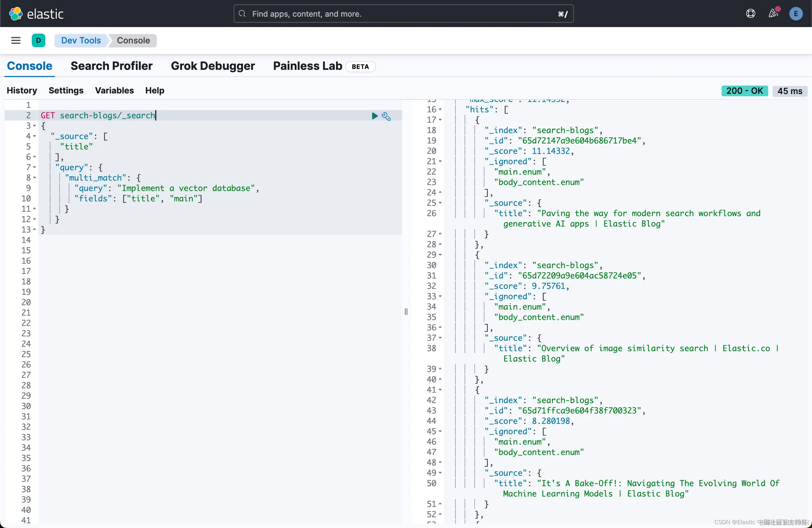Image resolution: width=812 pixels, height=528 pixels.
Task: Collapse the "query" block on line 7
Action: [34, 167]
